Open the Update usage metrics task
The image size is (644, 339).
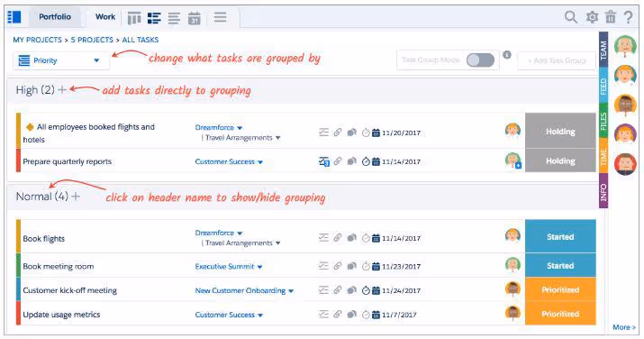[61, 315]
